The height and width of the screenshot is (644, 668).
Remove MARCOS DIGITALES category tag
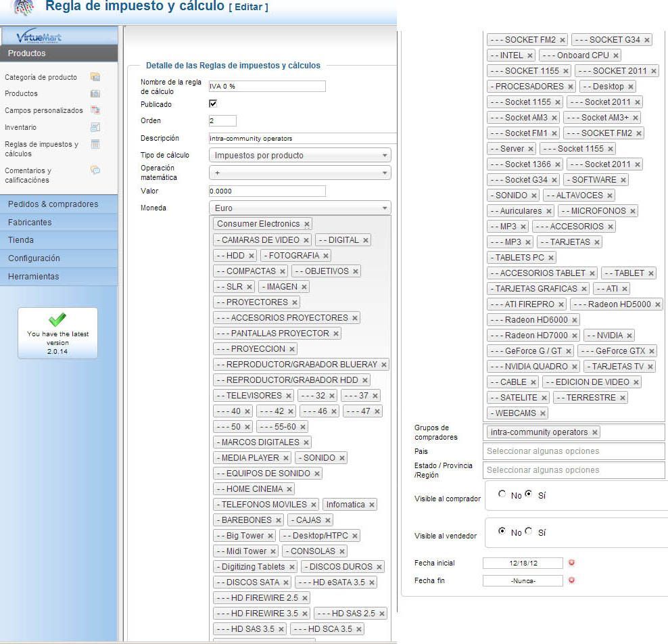point(306,442)
